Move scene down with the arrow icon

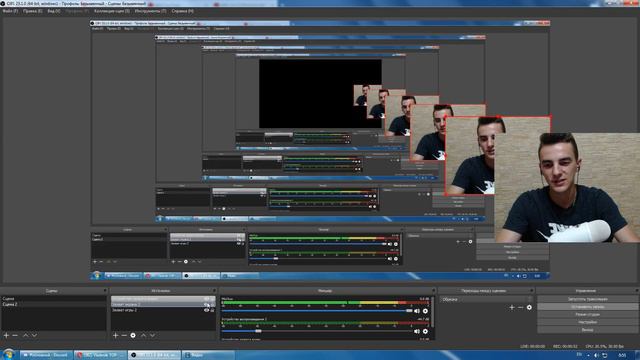click(x=34, y=335)
